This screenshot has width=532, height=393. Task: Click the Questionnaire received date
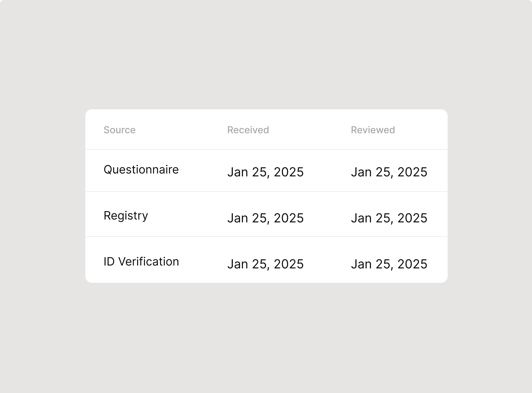click(266, 172)
